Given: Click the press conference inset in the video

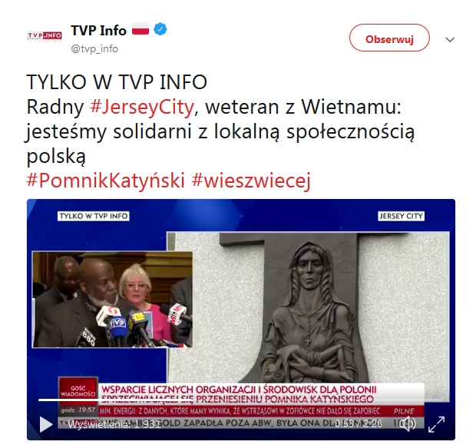Looking at the screenshot, I should pyautogui.click(x=112, y=300).
